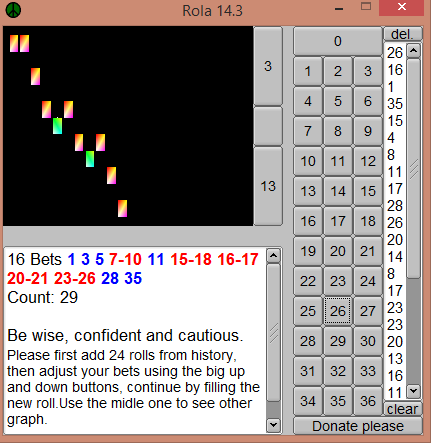Screen dimensions: 431x443
Task: Add roll number 15 on keypad
Action: [368, 191]
